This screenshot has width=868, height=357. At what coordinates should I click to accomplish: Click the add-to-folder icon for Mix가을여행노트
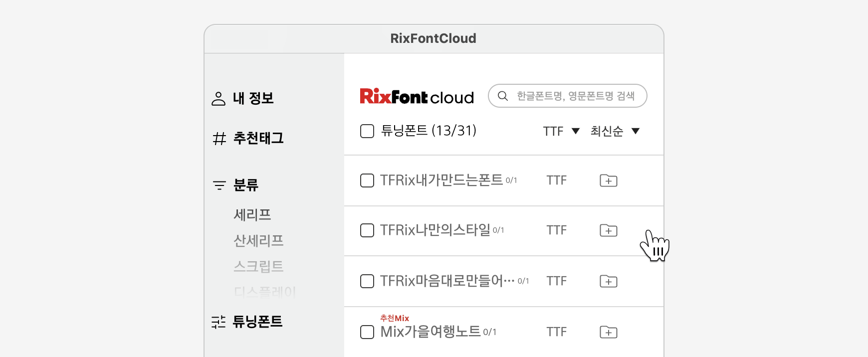tap(608, 332)
